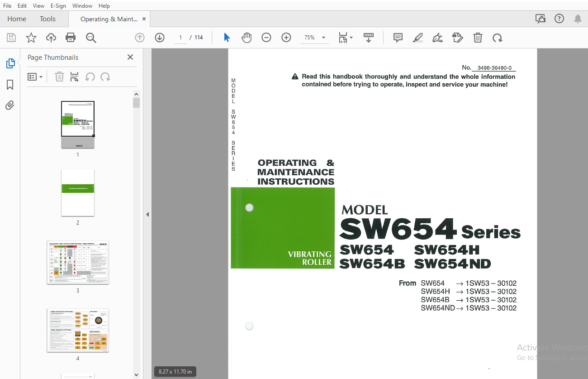Open the fit page scrolling options icon
The height and width of the screenshot is (379, 588).
tap(346, 38)
